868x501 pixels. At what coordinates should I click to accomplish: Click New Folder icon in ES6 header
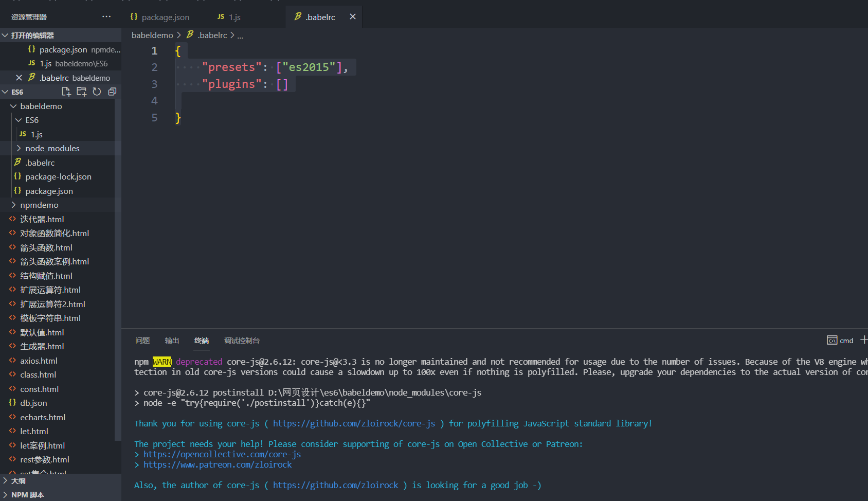[81, 92]
